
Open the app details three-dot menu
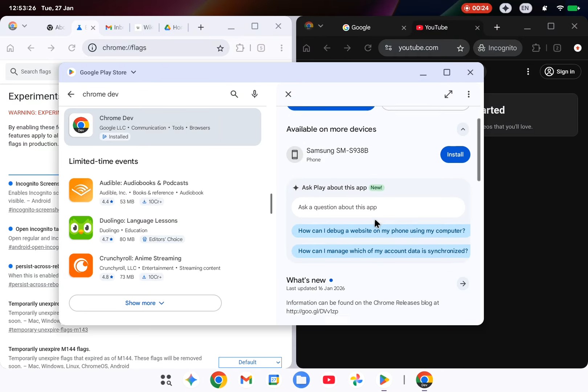pos(469,94)
